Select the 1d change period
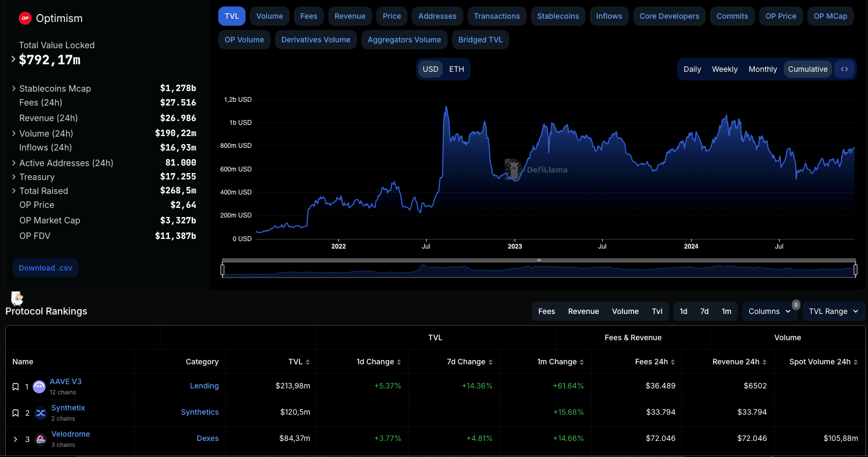868x457 pixels. click(x=684, y=311)
